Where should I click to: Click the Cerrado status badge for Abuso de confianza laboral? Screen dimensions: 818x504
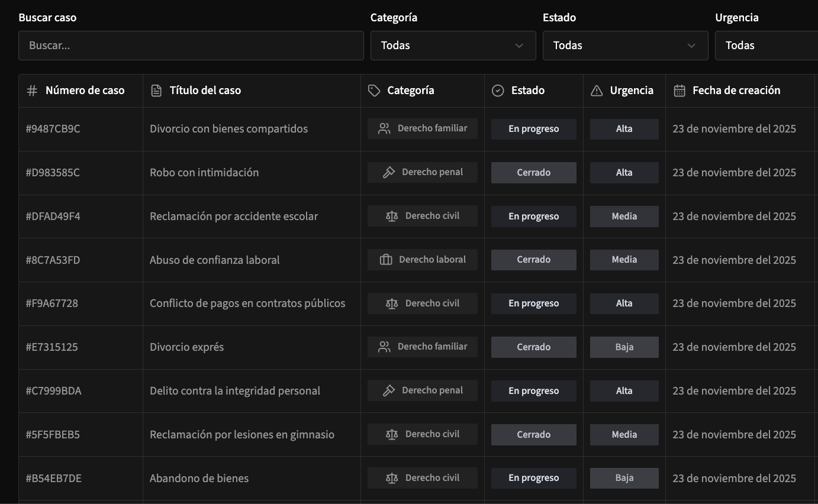pyautogui.click(x=533, y=260)
